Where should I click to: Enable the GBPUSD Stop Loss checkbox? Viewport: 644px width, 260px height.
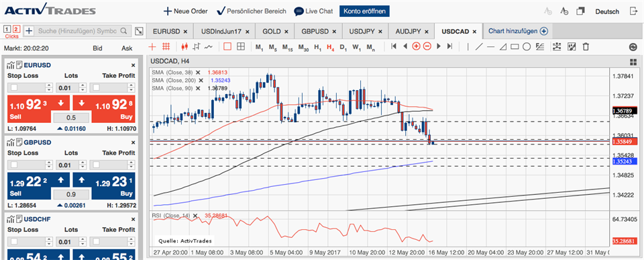14,165
